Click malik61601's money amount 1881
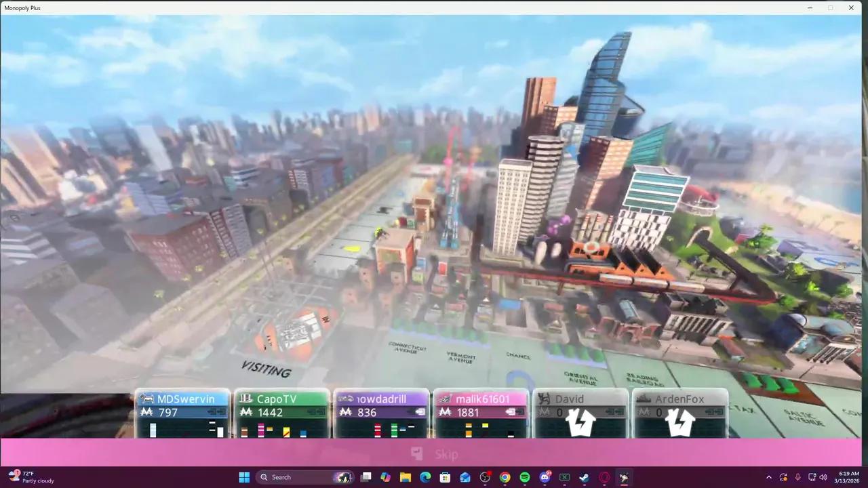 click(468, 412)
